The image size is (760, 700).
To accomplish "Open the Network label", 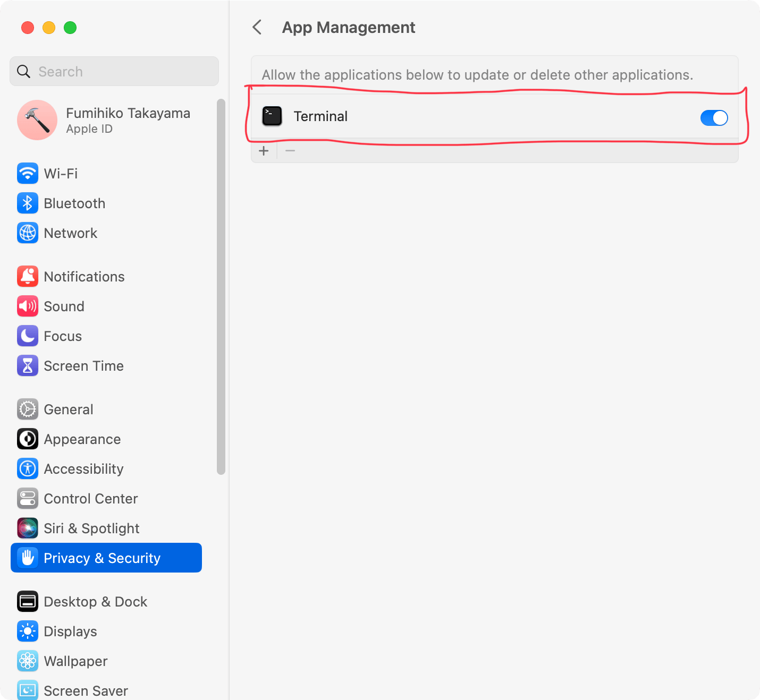I will click(x=71, y=233).
